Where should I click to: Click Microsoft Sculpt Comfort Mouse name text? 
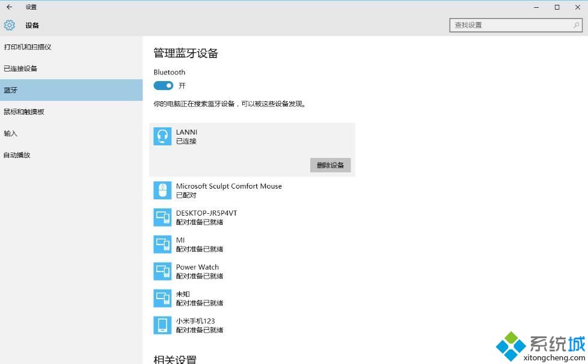[228, 186]
